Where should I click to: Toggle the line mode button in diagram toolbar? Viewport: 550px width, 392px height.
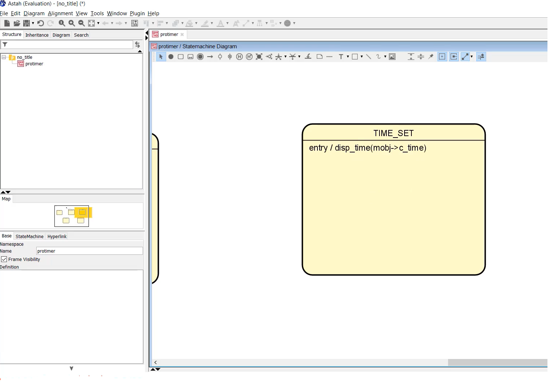pos(465,57)
